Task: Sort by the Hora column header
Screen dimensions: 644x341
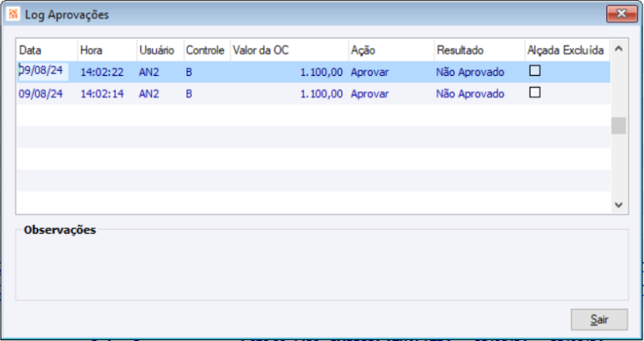Action: [107, 50]
